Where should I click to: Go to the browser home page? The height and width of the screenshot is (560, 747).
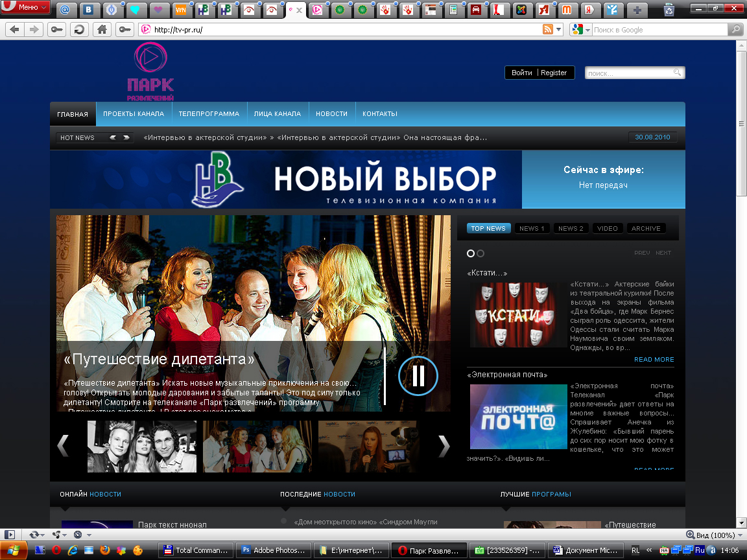pos(101,30)
